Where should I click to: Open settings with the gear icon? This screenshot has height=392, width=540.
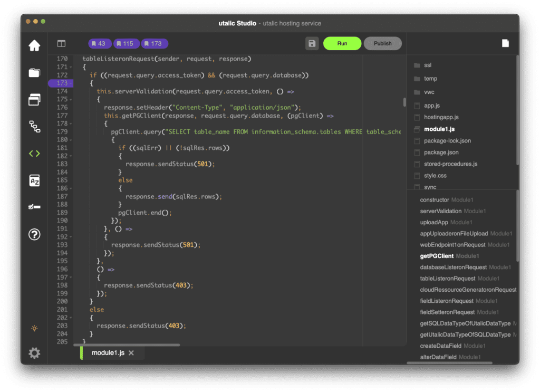tap(34, 353)
